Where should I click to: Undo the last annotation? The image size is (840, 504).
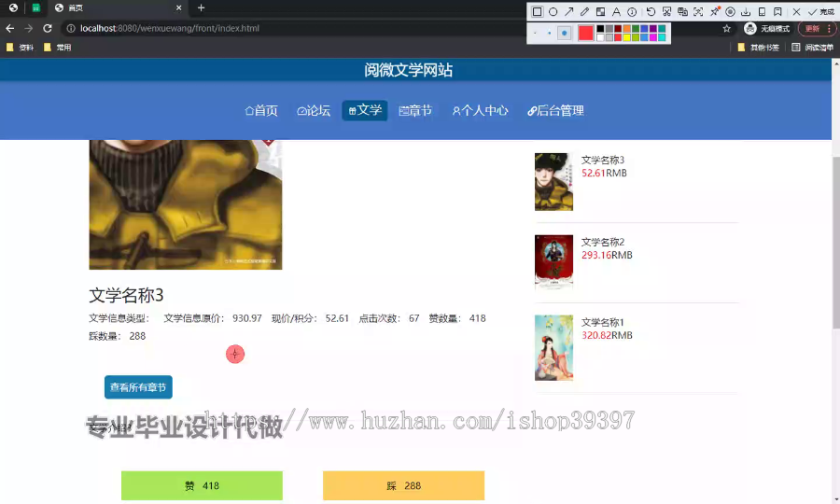click(x=651, y=12)
